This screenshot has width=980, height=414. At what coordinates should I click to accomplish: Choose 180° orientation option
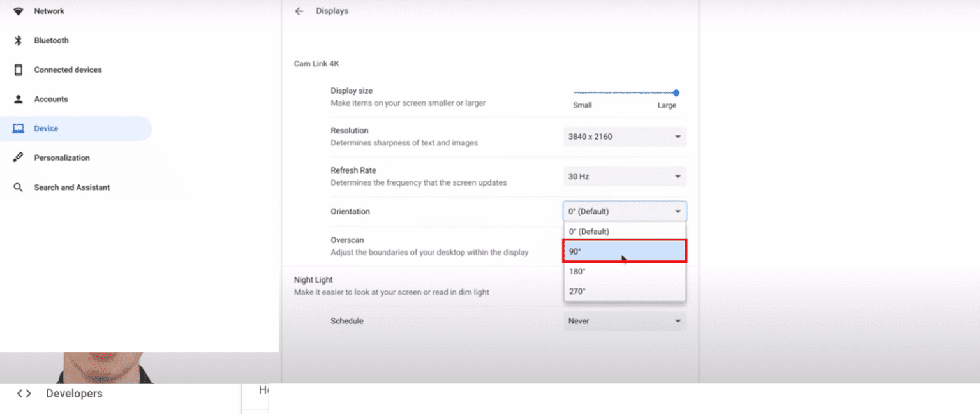[x=625, y=271]
